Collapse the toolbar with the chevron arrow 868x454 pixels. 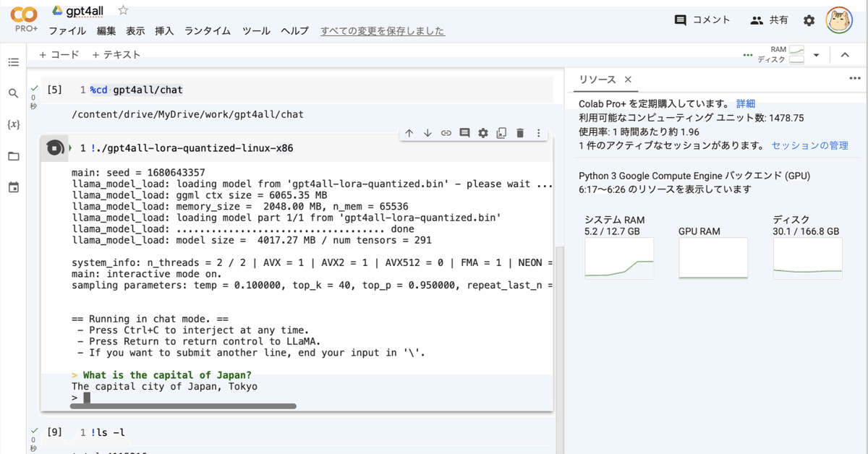click(x=845, y=54)
